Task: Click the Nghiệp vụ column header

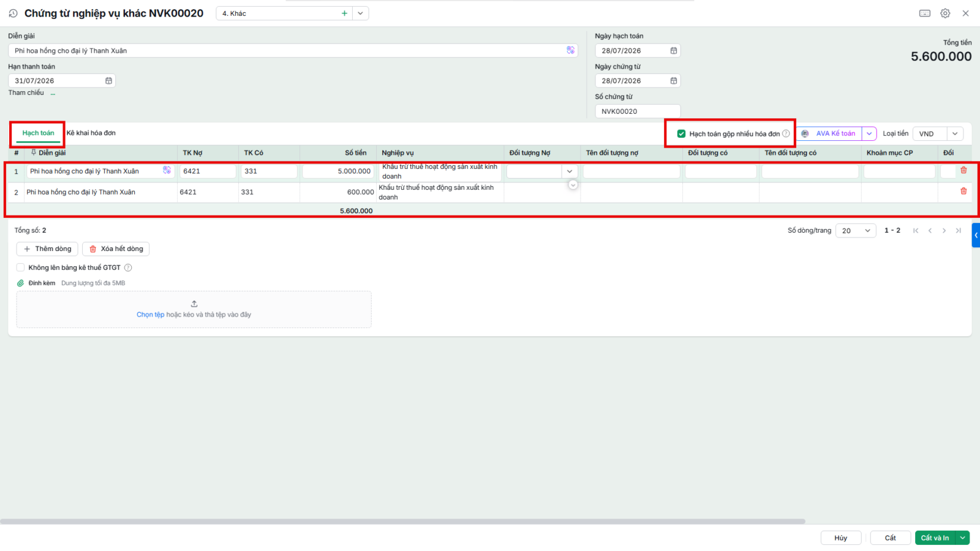Action: [398, 153]
